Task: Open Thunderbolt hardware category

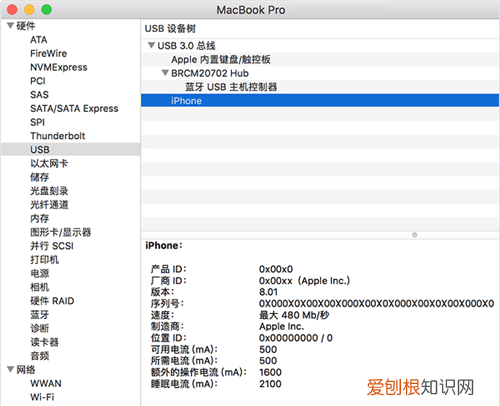Action: pyautogui.click(x=58, y=136)
